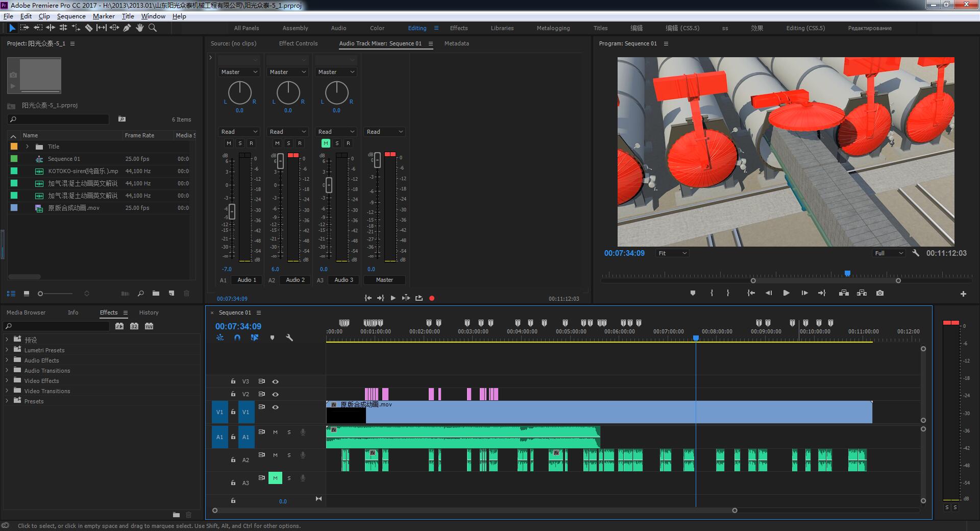Image resolution: width=980 pixels, height=531 pixels.
Task: Solo track A2 in the timeline
Action: click(x=289, y=455)
